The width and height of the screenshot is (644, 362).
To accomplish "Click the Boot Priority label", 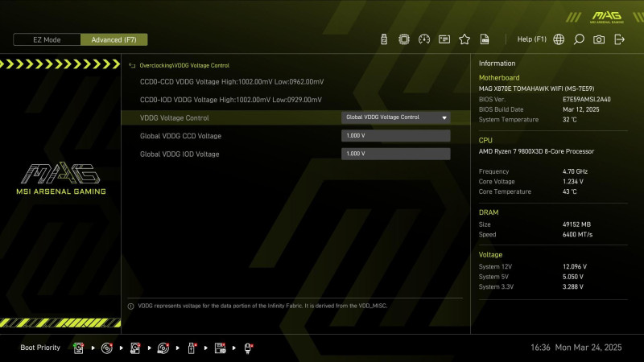I will [40, 348].
